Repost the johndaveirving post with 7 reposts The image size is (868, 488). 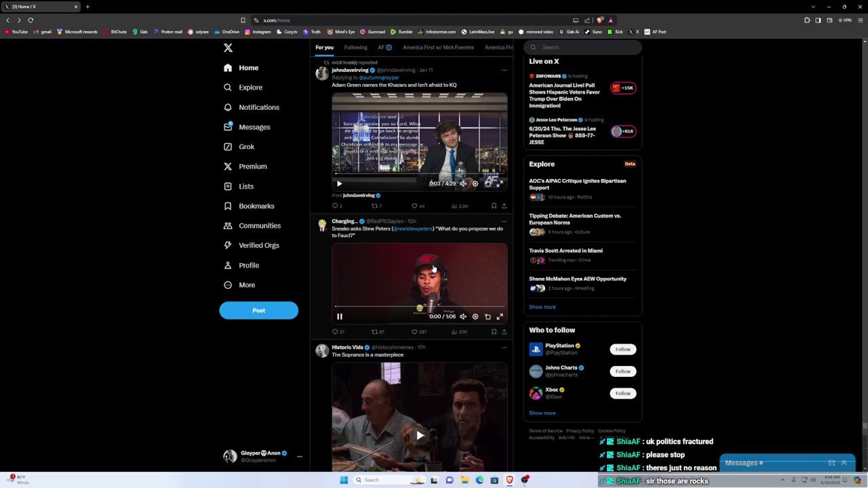[x=376, y=206]
